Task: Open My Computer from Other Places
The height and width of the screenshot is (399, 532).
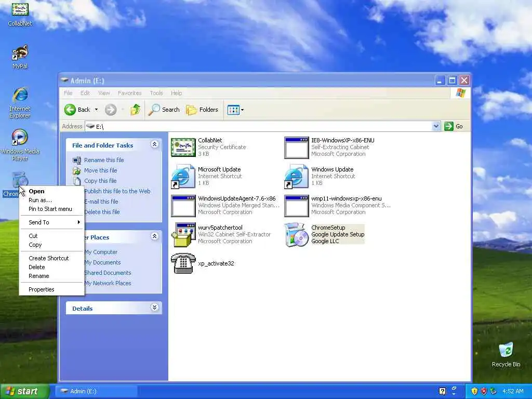Action: click(101, 252)
